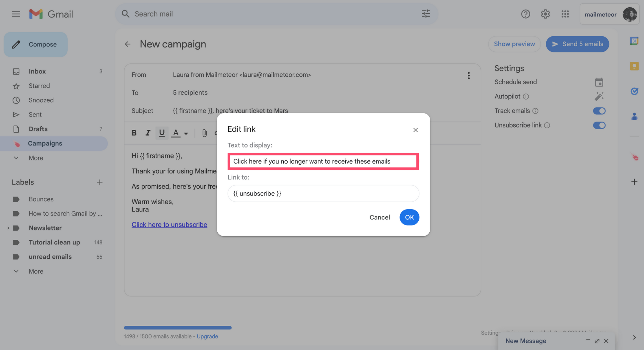The height and width of the screenshot is (350, 644).
Task: Collapse the side panel chevron
Action: (634, 337)
